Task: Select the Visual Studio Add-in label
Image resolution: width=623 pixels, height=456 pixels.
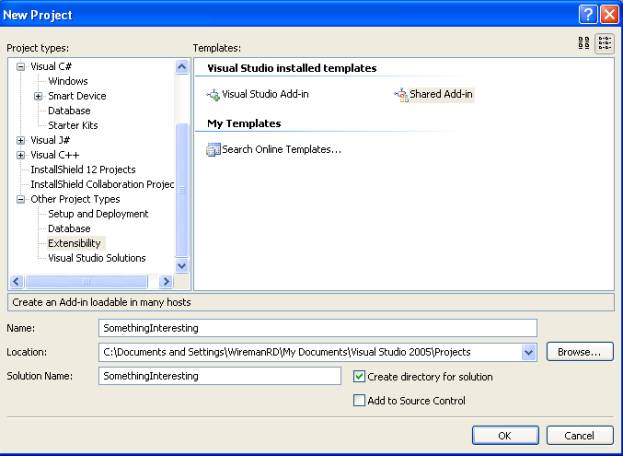Action: pyautogui.click(x=265, y=94)
